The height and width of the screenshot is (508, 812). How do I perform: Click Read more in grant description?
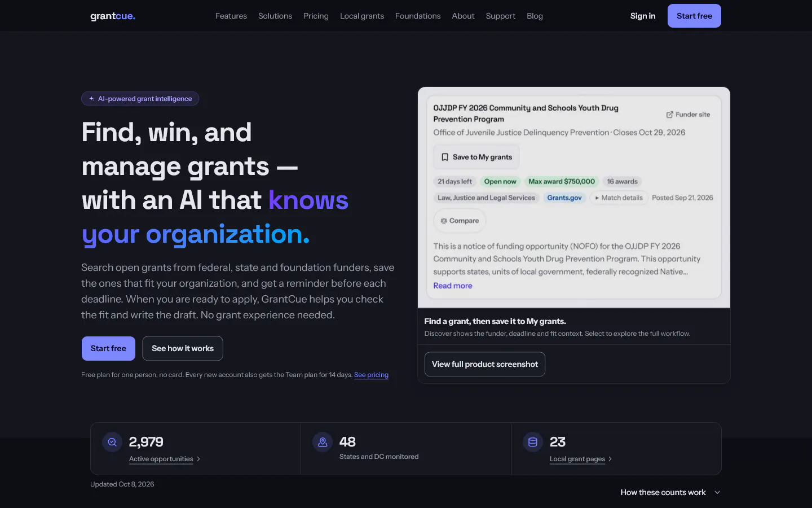point(453,286)
